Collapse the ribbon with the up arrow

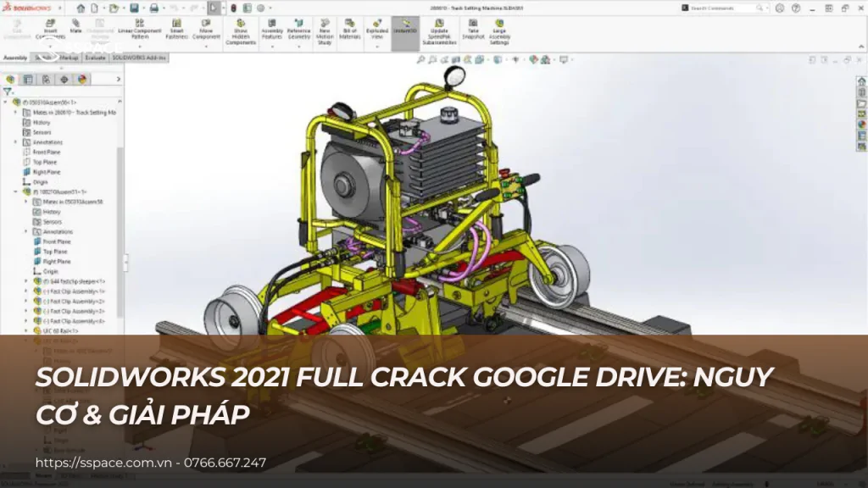(861, 47)
